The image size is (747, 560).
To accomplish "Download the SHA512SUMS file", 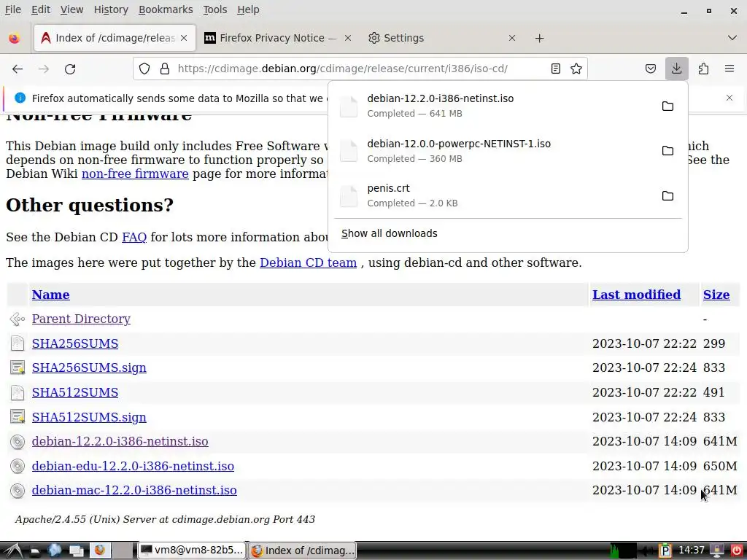I will click(x=75, y=393).
